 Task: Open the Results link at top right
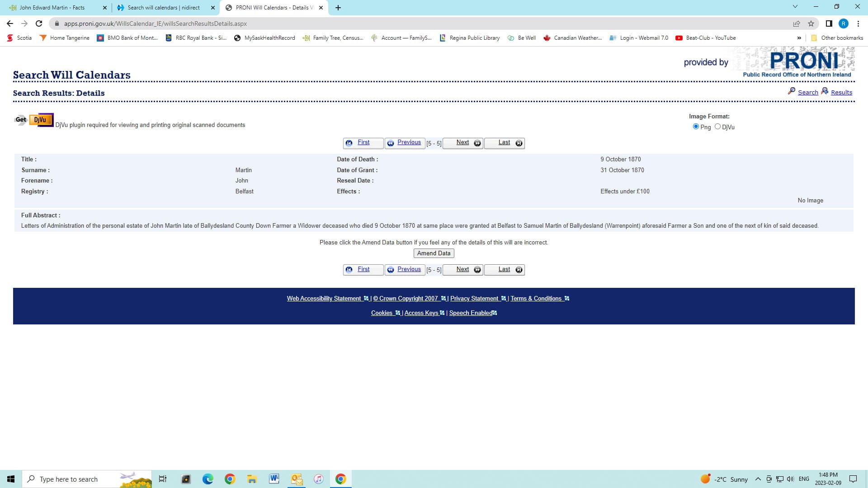point(841,92)
